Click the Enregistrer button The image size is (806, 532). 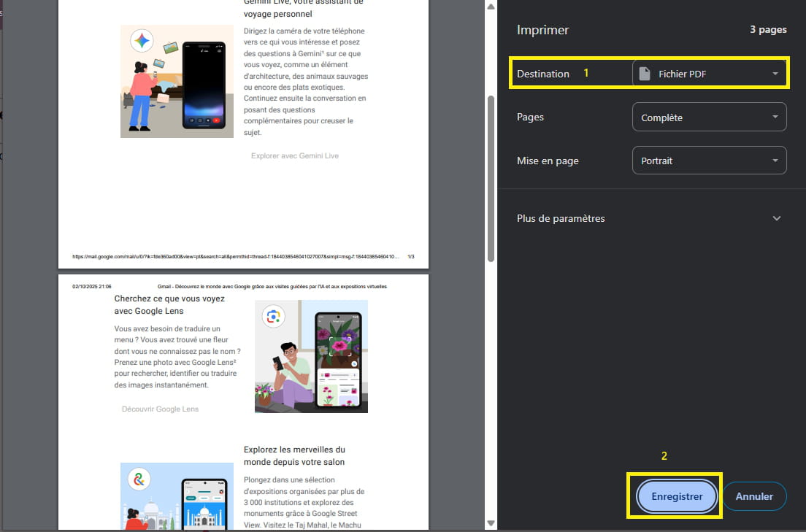point(677,496)
